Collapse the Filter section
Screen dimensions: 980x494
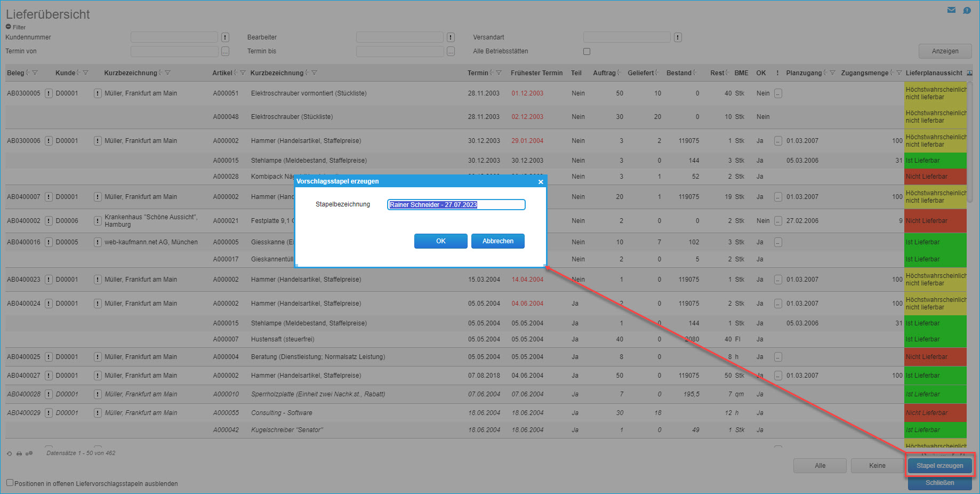click(x=9, y=27)
